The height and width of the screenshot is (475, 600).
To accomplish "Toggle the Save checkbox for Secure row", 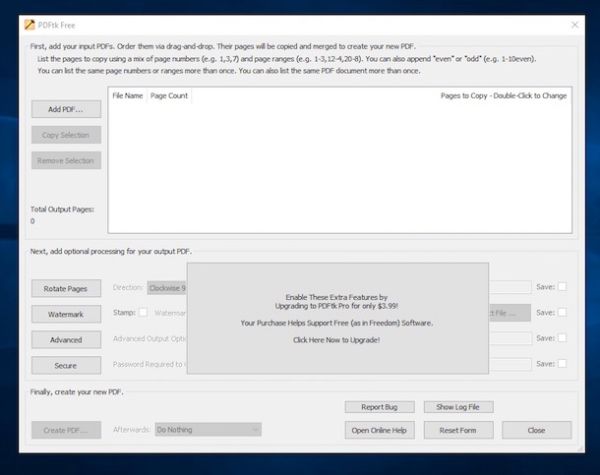I will tap(562, 365).
